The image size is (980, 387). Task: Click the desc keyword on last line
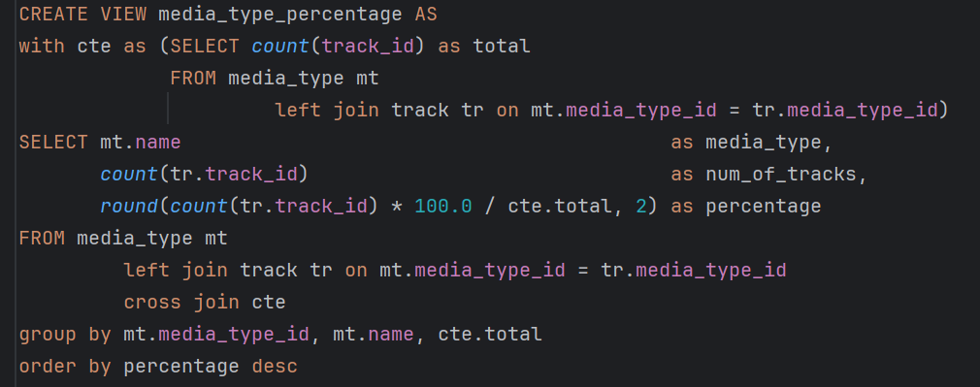pos(275,366)
